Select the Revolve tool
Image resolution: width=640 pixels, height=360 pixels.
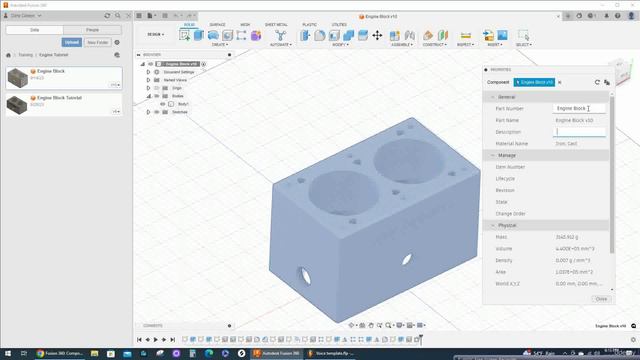coord(213,35)
